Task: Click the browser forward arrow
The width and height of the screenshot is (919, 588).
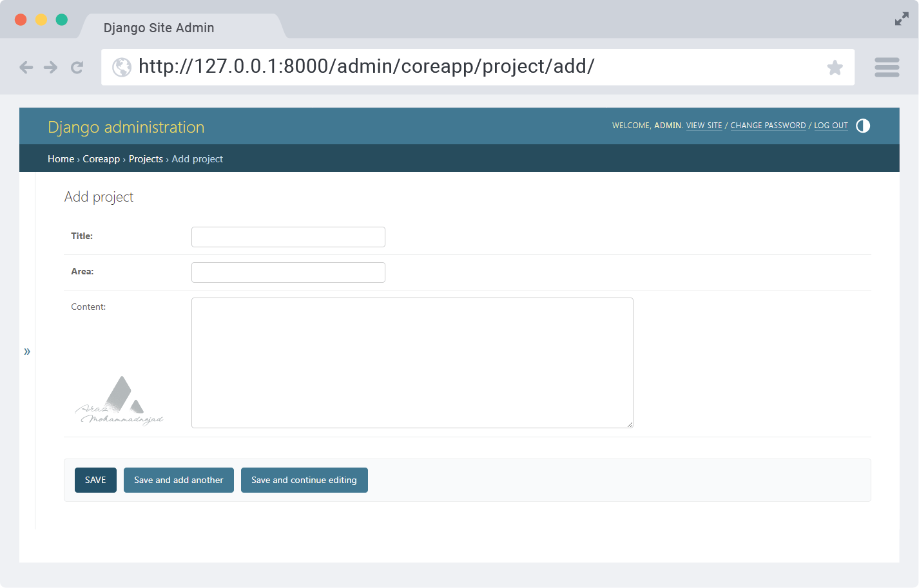Action: [x=51, y=67]
